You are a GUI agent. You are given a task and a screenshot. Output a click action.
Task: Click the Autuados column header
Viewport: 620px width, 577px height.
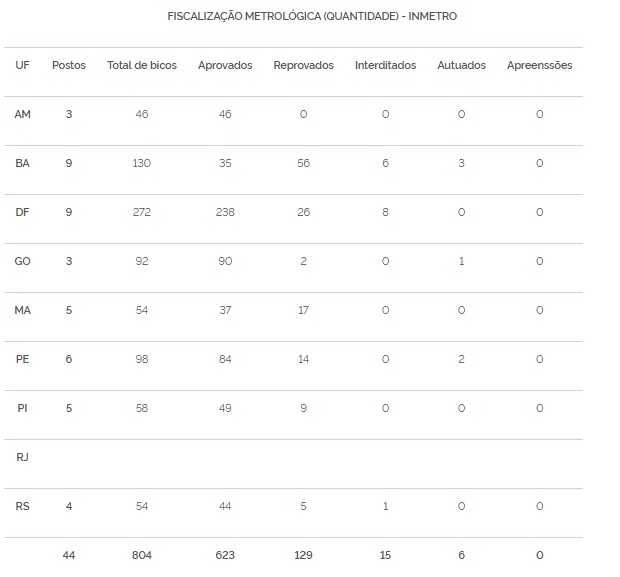click(x=461, y=65)
